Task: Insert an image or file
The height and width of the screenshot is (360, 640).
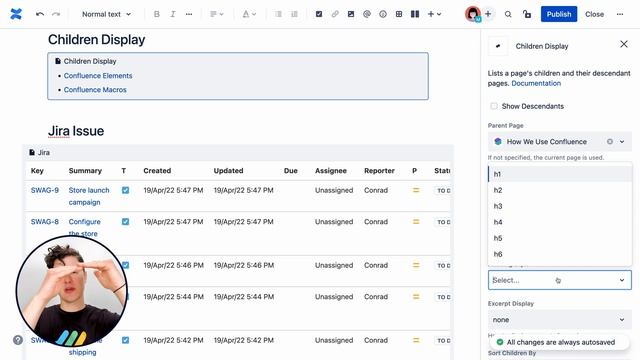Action: click(x=351, y=14)
